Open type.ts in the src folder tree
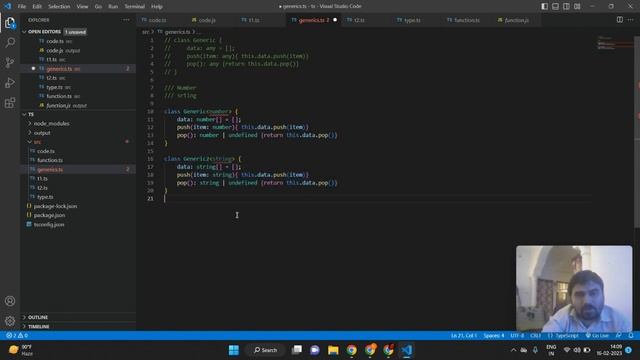This screenshot has height=360, width=640. tap(45, 197)
